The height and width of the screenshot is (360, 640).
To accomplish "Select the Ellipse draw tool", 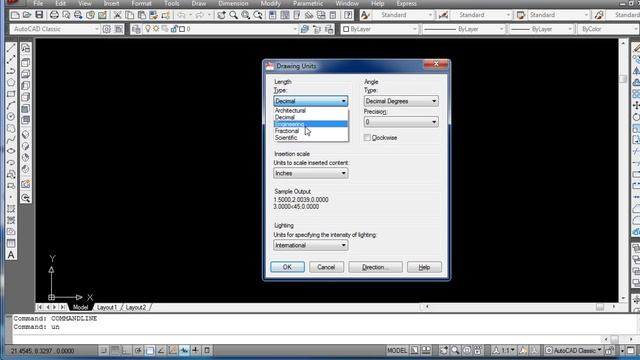I will (x=11, y=151).
